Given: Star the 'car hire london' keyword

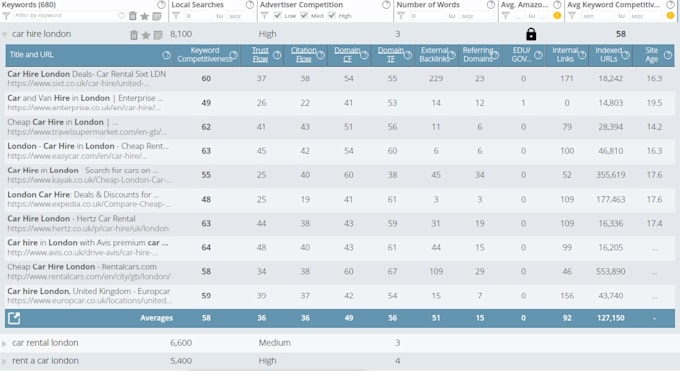Looking at the screenshot, I should pos(146,35).
